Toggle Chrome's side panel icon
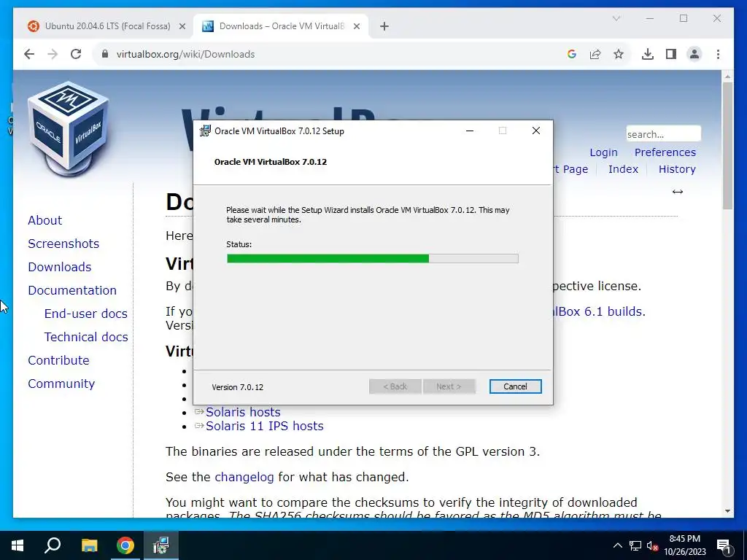The image size is (747, 560). [671, 54]
